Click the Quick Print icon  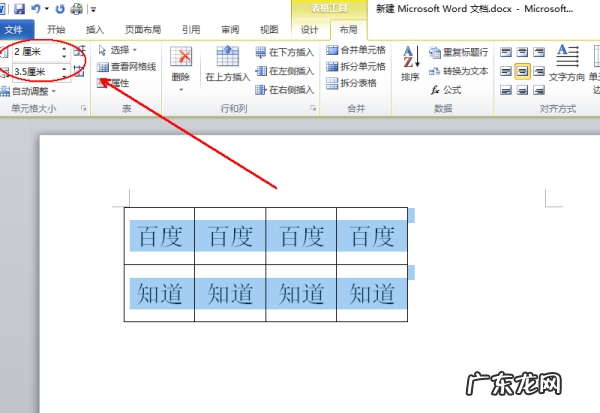coord(77,8)
